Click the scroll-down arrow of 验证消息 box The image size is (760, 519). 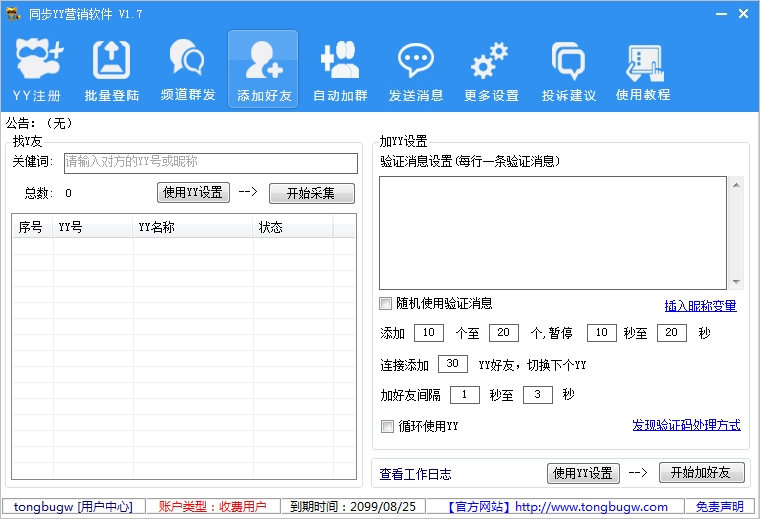[x=736, y=282]
